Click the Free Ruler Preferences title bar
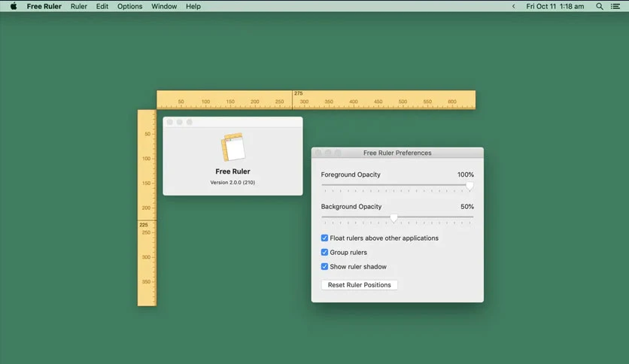Viewport: 629px width, 364px height. tap(397, 153)
